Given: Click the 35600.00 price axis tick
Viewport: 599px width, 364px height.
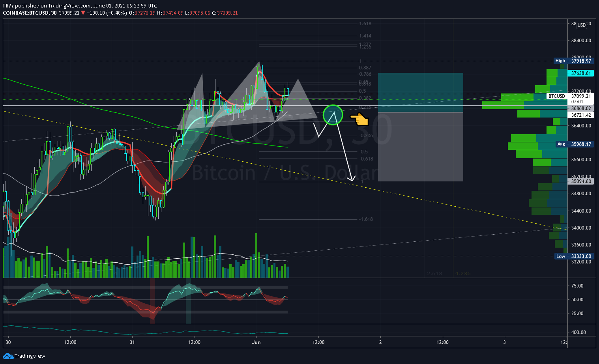Looking at the screenshot, I should coord(581,160).
